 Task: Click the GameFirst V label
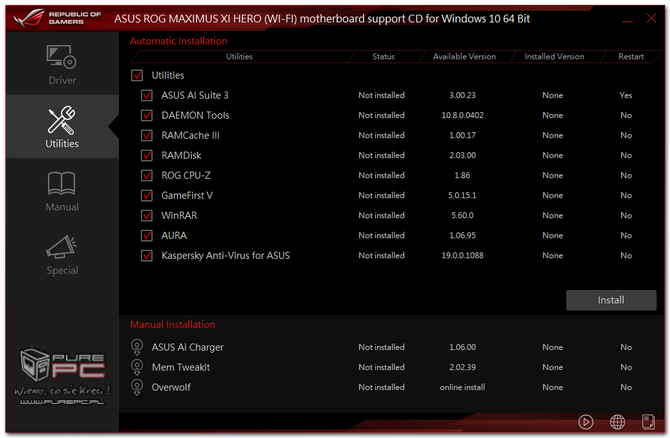(x=187, y=195)
